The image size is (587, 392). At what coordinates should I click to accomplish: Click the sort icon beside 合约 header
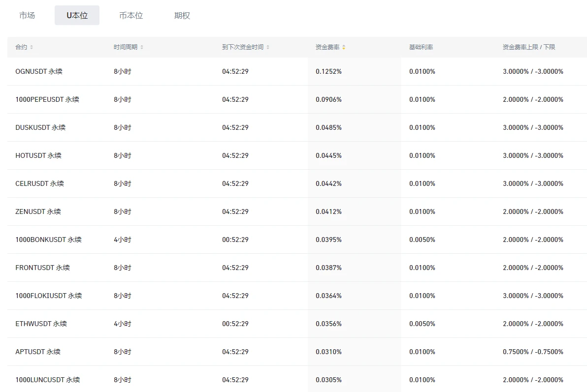tap(32, 47)
